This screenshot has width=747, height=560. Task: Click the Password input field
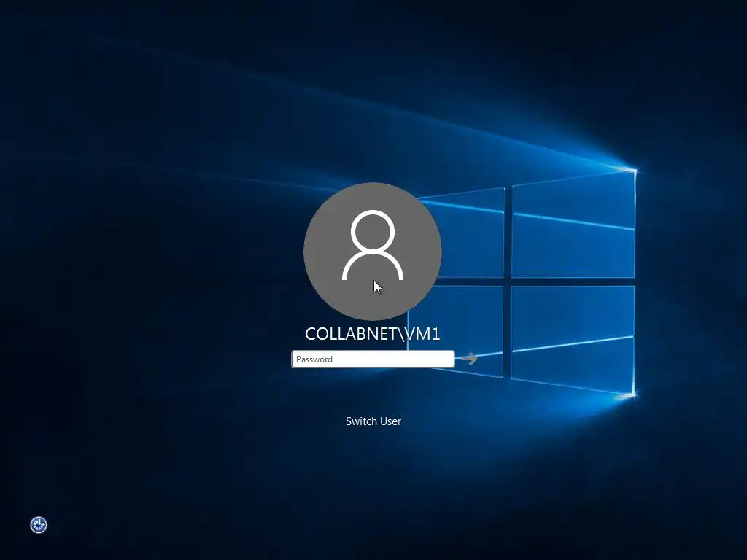coord(373,359)
